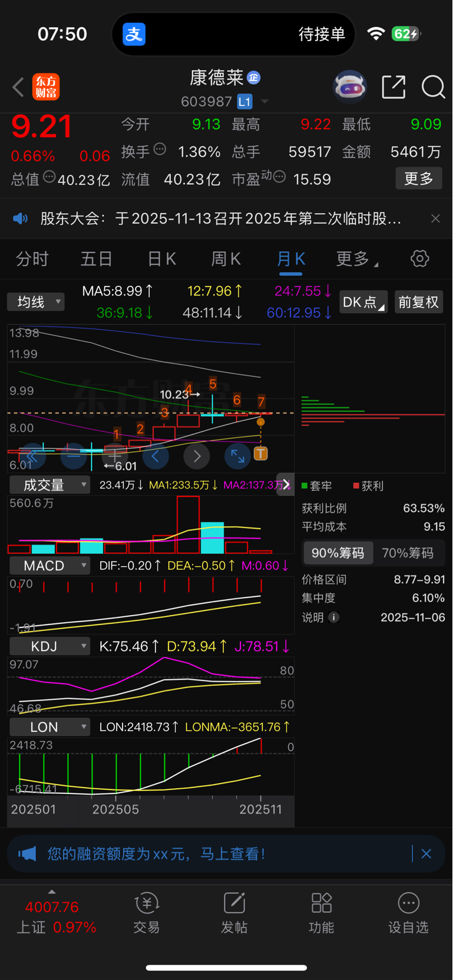Zoom in the chart plus button

[x=115, y=456]
